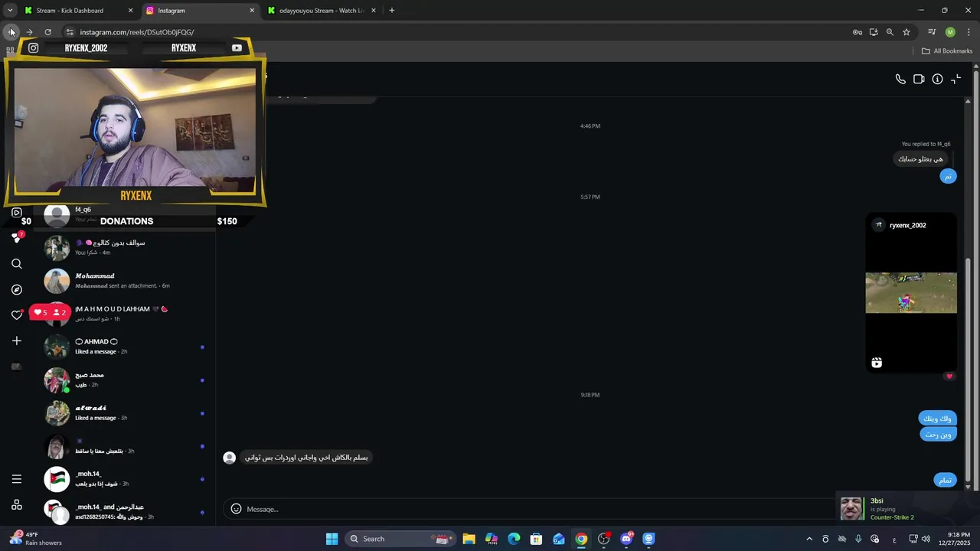Screen dimensions: 980x551
Task: Click the heart reaction under reel
Action: click(949, 377)
